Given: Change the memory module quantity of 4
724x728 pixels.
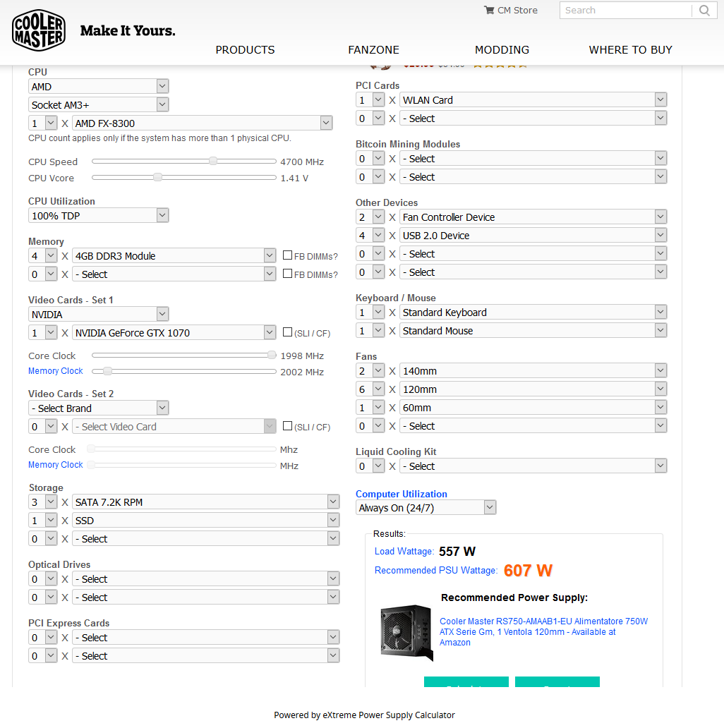Looking at the screenshot, I should pyautogui.click(x=43, y=256).
